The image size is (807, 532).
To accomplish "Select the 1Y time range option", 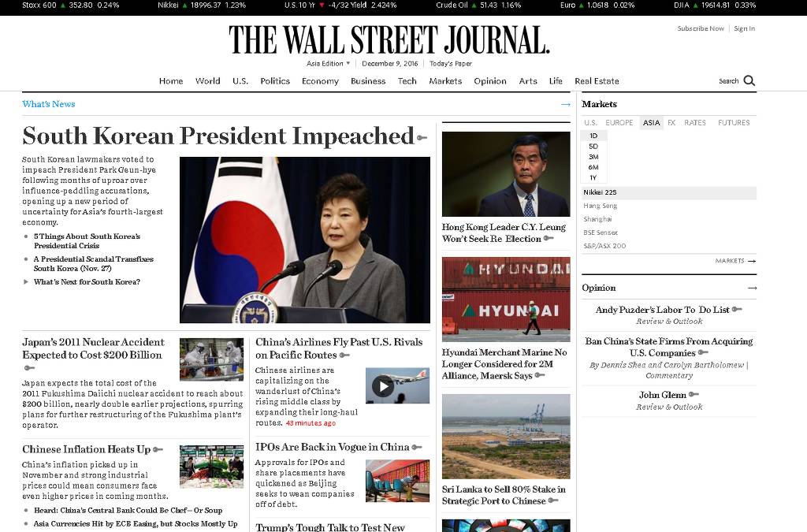I will tap(593, 177).
